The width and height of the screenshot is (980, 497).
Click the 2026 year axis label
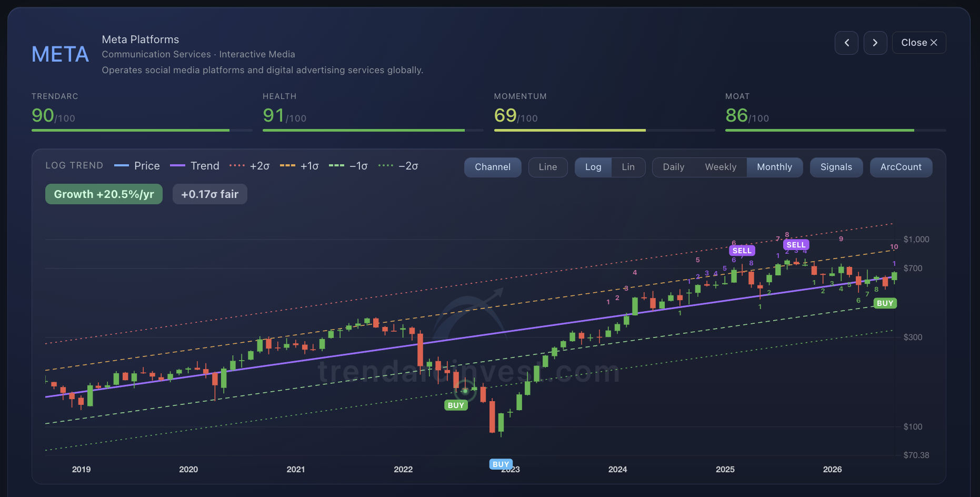tap(833, 469)
